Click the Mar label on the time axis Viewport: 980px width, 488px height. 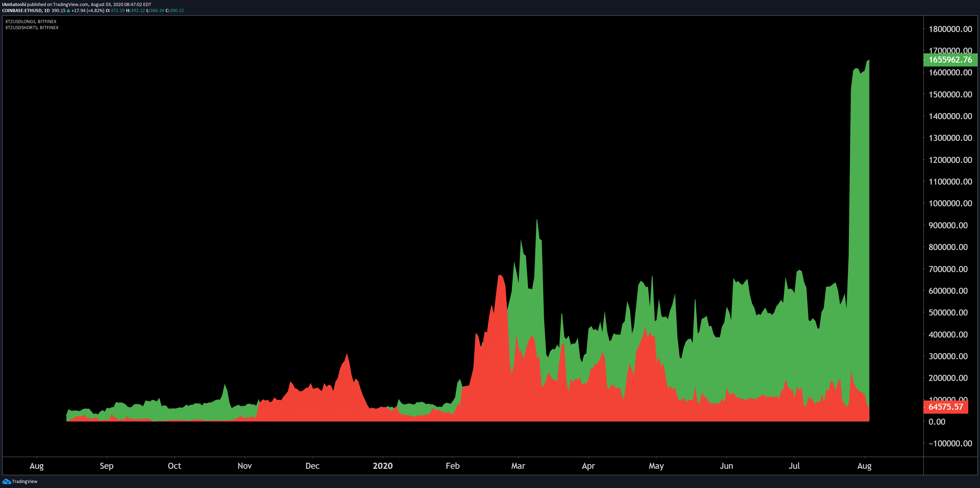[518, 466]
